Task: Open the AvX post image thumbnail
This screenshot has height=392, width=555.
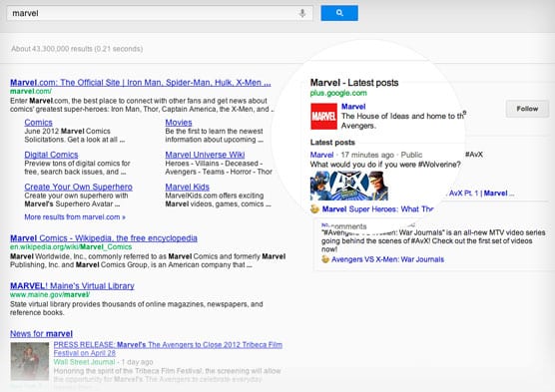Action: click(349, 186)
